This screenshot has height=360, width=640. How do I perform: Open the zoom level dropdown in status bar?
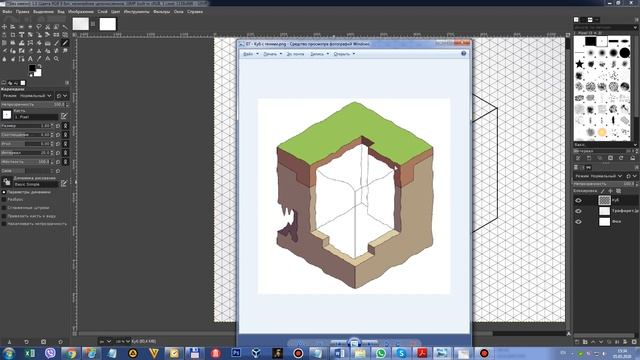[122, 341]
